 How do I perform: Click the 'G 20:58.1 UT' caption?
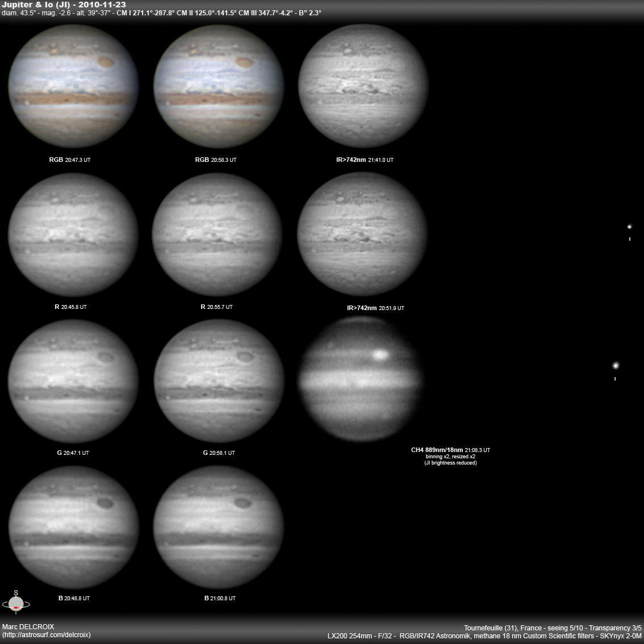point(219,453)
